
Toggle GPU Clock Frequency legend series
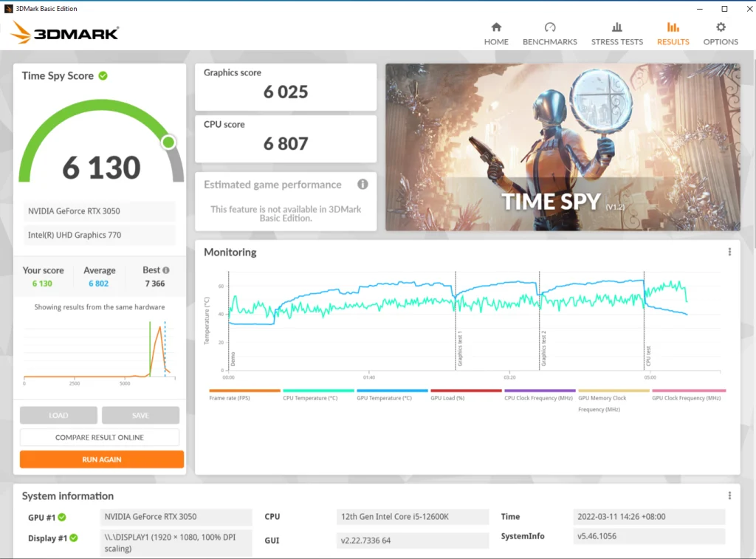click(x=689, y=395)
